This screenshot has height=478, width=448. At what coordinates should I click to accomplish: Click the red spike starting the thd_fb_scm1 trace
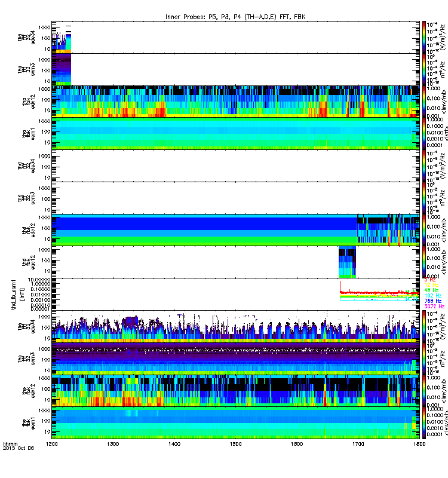point(340,287)
